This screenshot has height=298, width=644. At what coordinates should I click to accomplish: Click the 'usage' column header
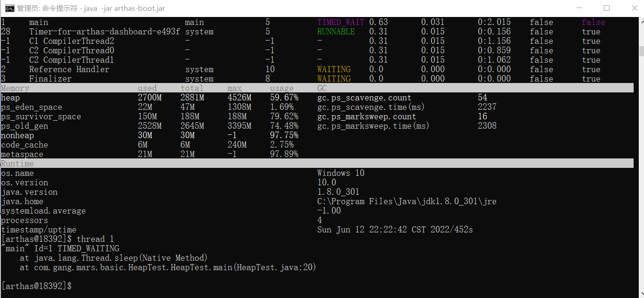click(x=282, y=88)
